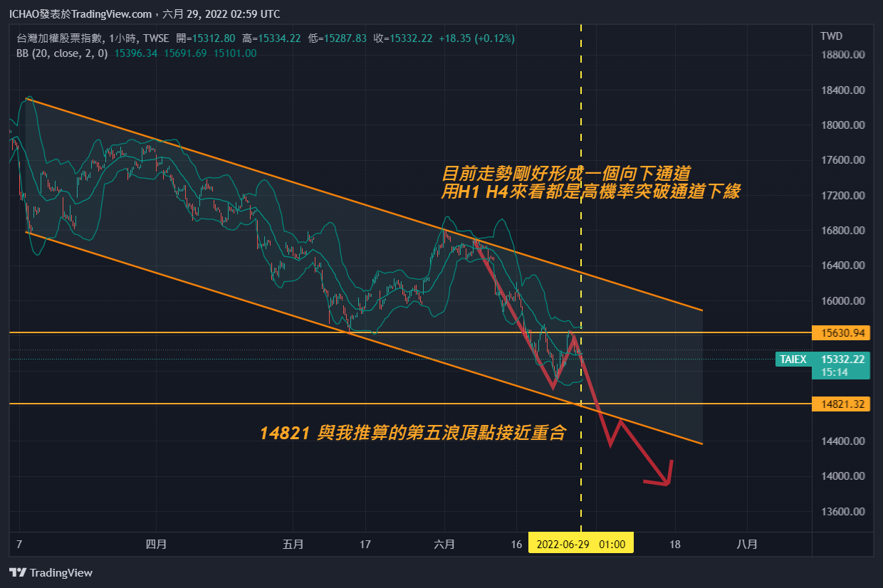This screenshot has width=883, height=588.
Task: Click the ICHAO發表於TradingView.com header text
Action: pyautogui.click(x=81, y=14)
